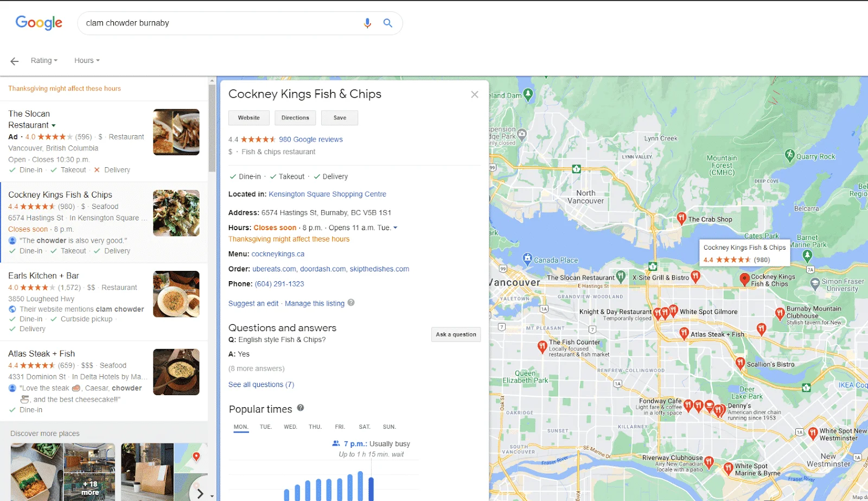Close the Cockney Kings details panel
The height and width of the screenshot is (501, 868).
(x=475, y=94)
